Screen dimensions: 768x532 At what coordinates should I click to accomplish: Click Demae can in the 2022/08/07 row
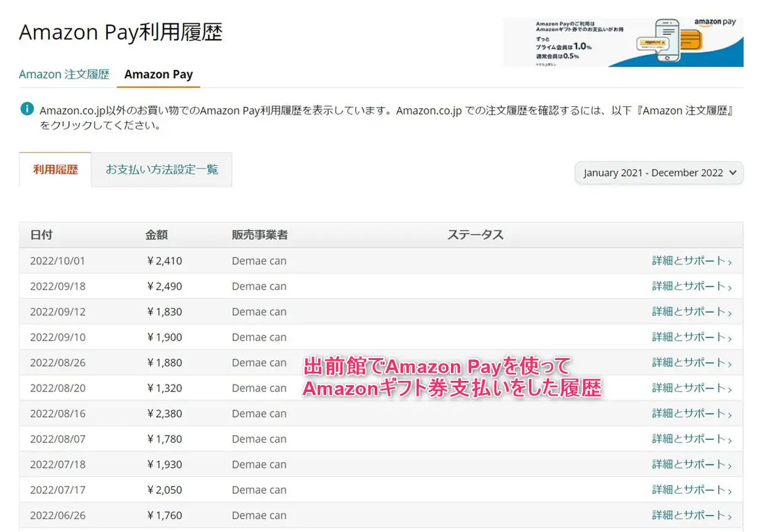pos(259,439)
